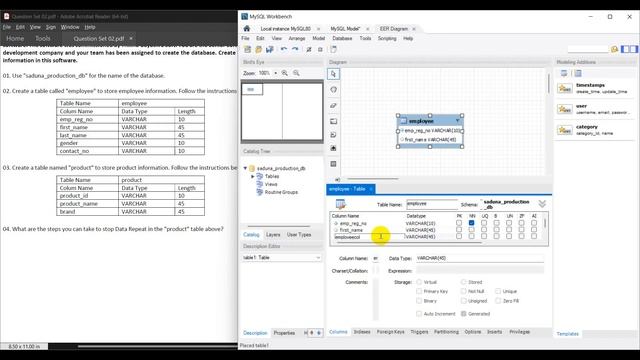The width and height of the screenshot is (640, 360).
Task: Check the Auto Increment option
Action: point(419,313)
